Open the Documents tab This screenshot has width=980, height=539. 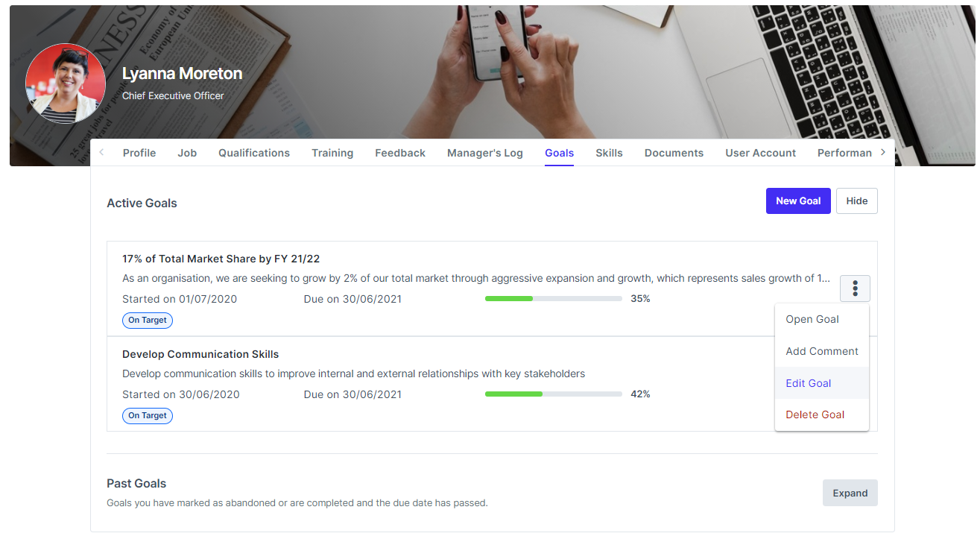[x=674, y=152]
